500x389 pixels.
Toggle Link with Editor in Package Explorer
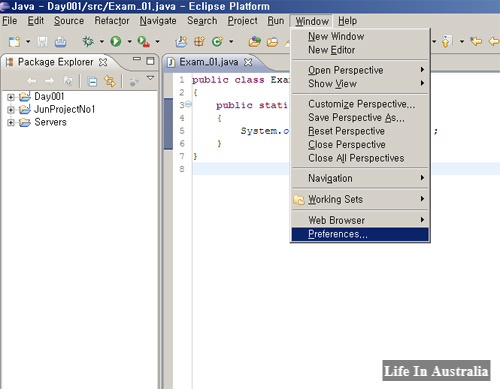[110, 81]
